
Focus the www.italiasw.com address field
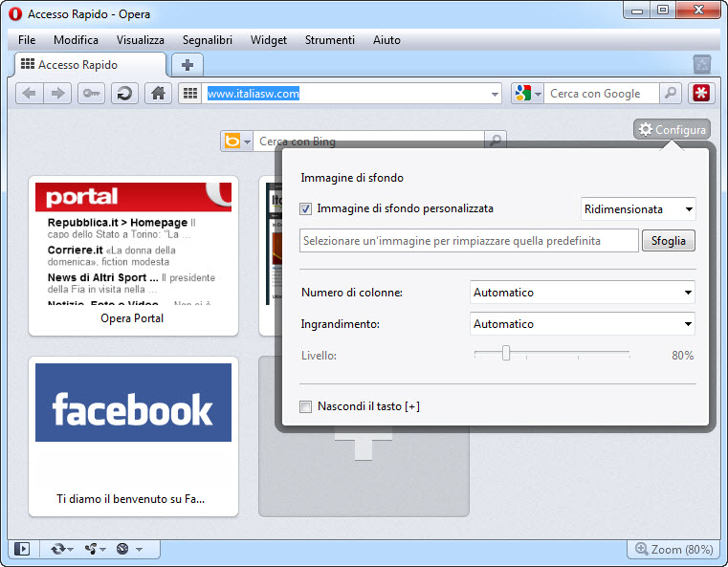346,94
